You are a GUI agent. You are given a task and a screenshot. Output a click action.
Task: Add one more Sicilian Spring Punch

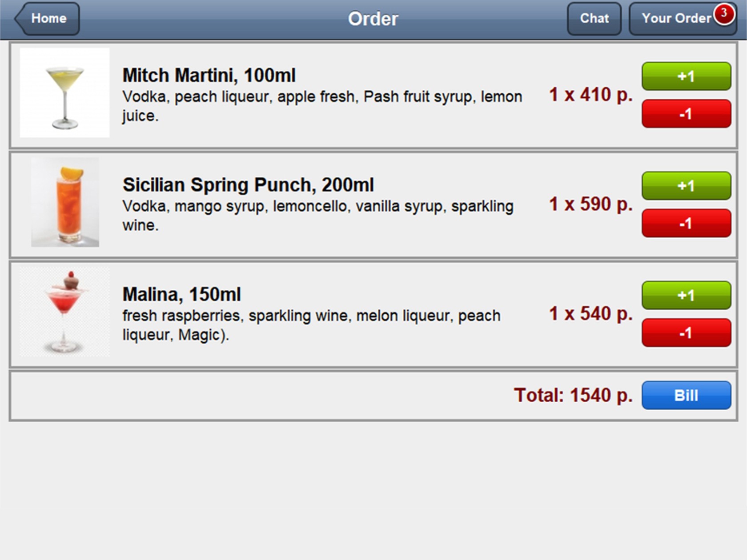pyautogui.click(x=686, y=186)
